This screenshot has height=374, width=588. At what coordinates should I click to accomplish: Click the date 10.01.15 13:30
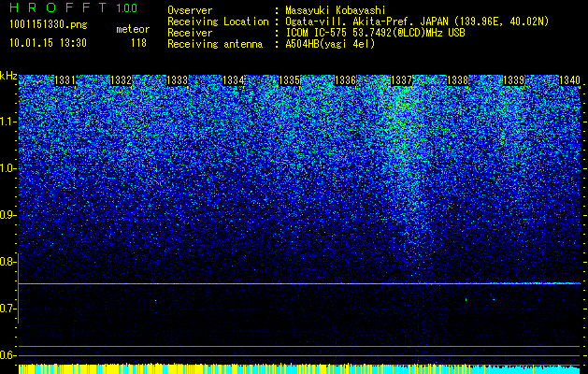48,43
